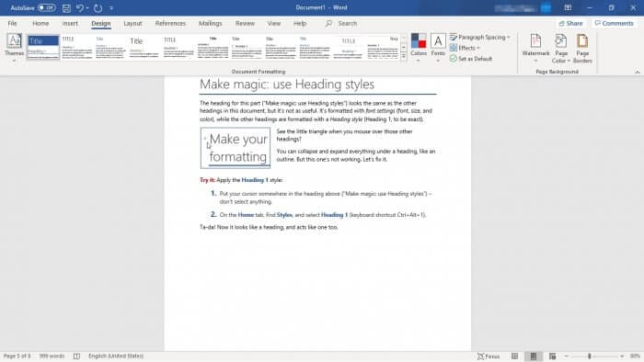Open the Effects dropdown
This screenshot has height=362, width=644.
click(x=465, y=48)
